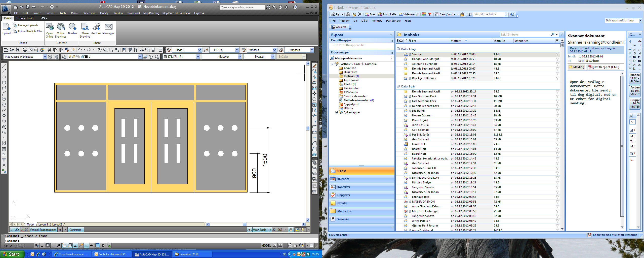Click the black layer color swatch

pos(86,57)
